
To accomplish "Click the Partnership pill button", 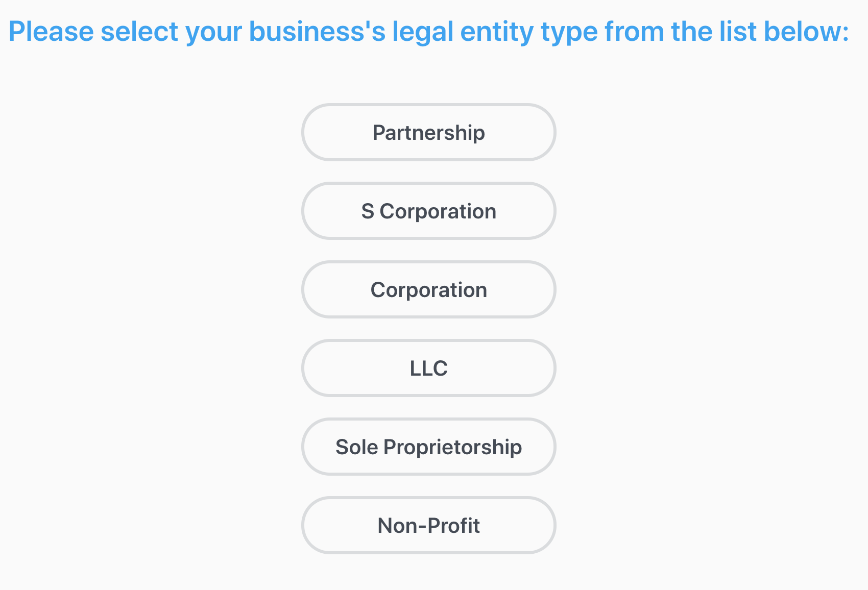I will click(428, 132).
